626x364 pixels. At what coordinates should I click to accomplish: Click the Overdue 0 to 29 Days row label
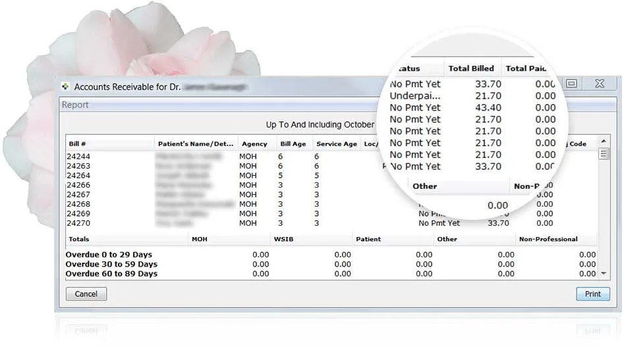109,255
